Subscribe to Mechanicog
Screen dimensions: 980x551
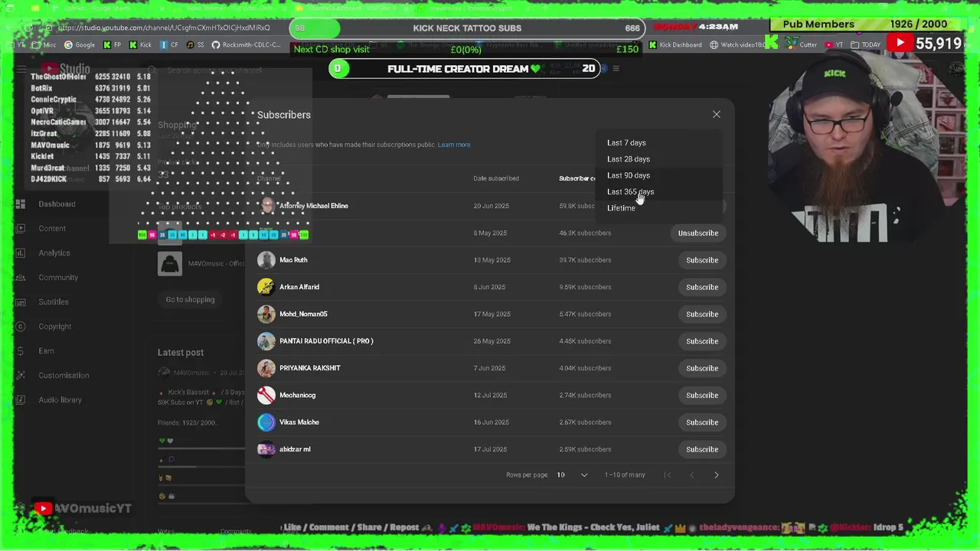click(x=702, y=396)
